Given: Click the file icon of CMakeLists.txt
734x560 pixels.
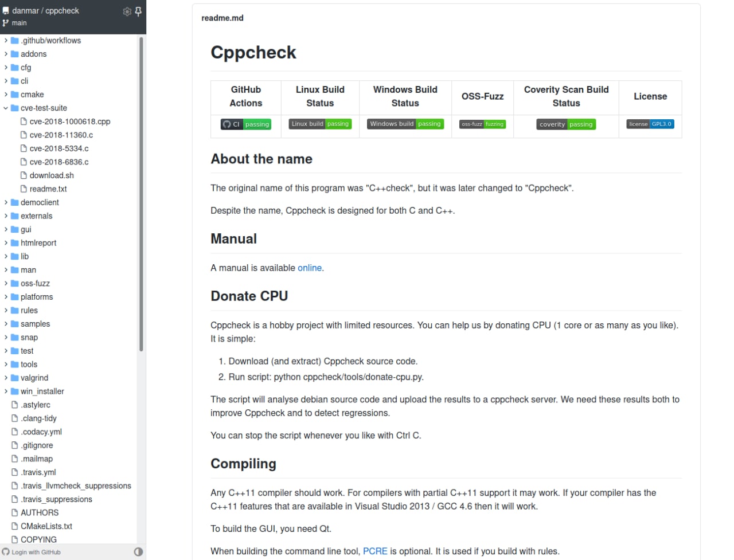Looking at the screenshot, I should pos(15,526).
